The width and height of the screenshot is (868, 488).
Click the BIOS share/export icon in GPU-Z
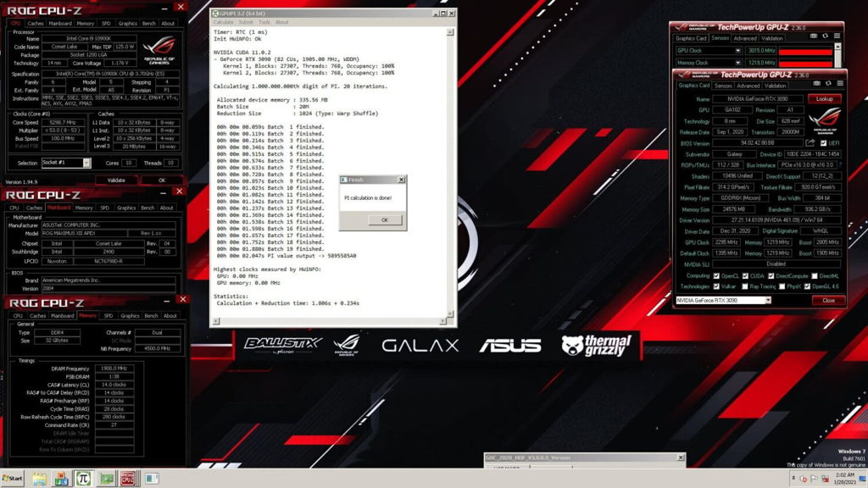pos(810,142)
